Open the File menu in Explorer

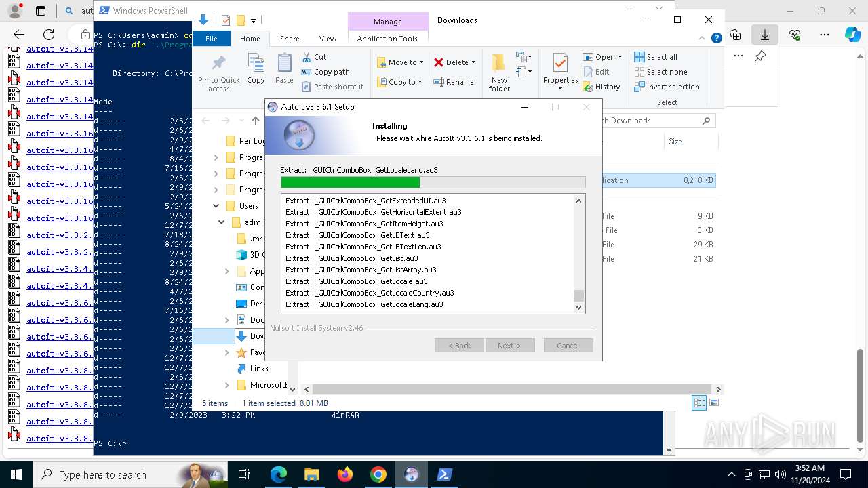(212, 39)
